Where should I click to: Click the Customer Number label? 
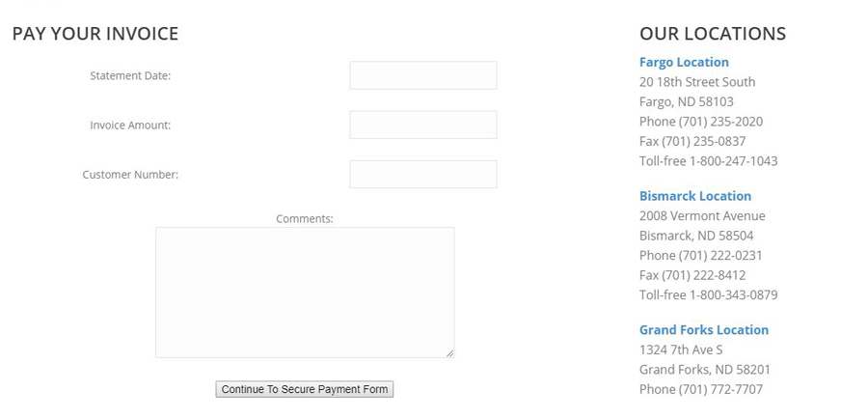pos(130,175)
